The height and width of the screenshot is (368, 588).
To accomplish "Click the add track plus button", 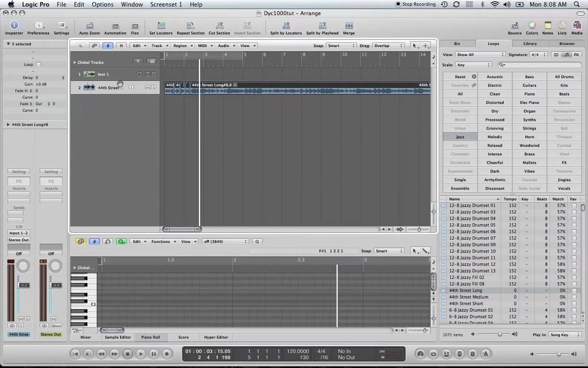I will 138,61.
